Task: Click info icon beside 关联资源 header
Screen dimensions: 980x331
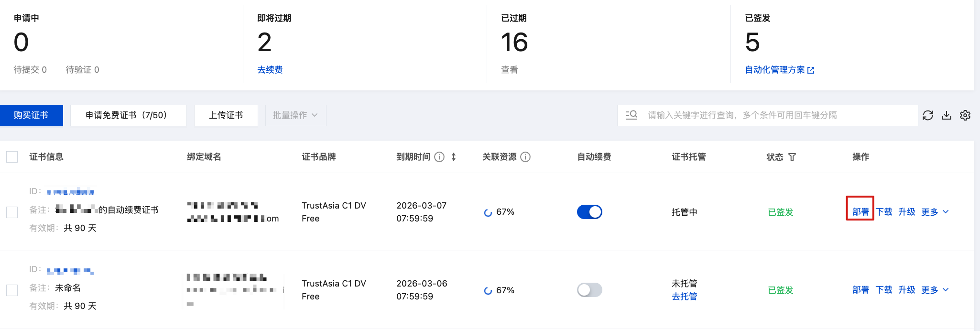Action: point(525,157)
